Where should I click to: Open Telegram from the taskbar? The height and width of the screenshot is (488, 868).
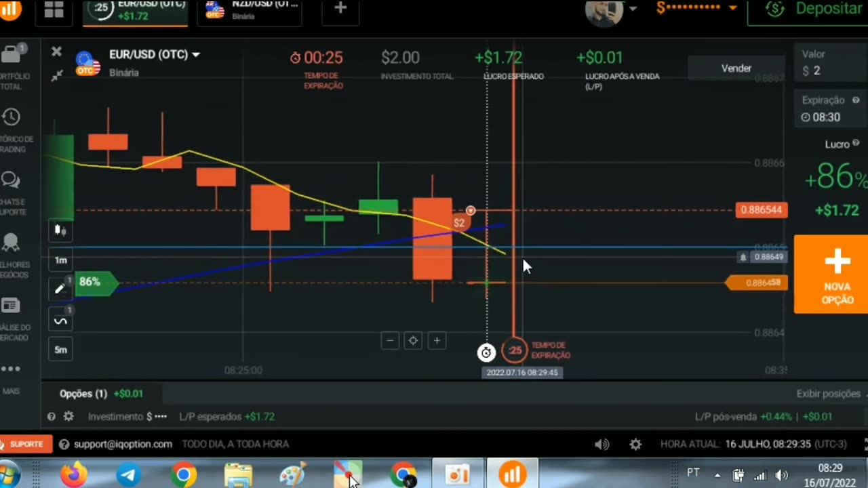[128, 474]
